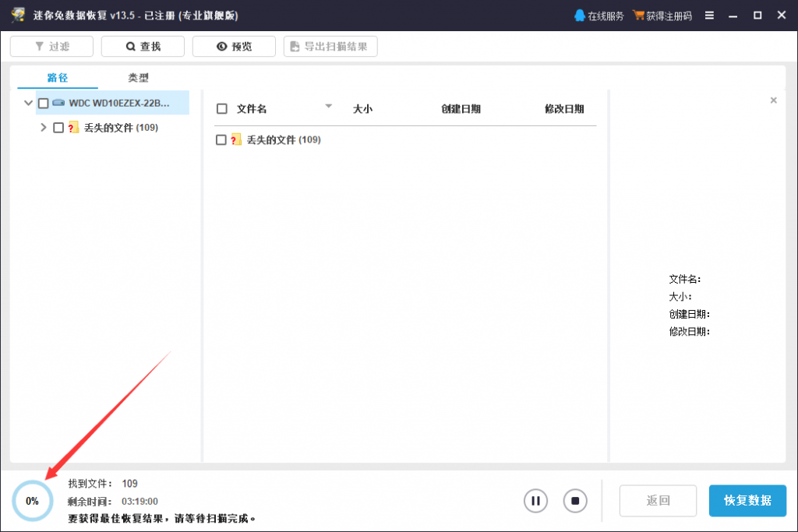The image size is (798, 532).
Task: Click the lost-files icon in tree panel
Action: coord(73,127)
